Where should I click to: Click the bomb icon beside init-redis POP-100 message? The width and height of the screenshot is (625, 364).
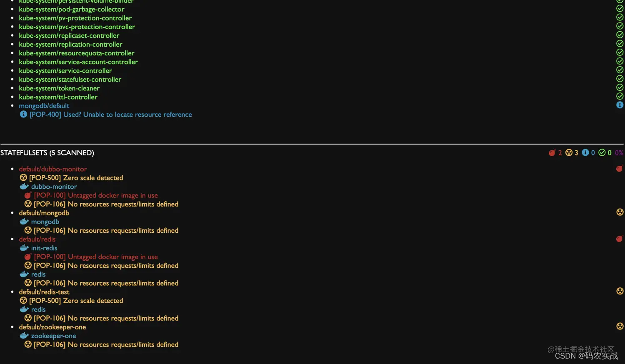point(28,257)
